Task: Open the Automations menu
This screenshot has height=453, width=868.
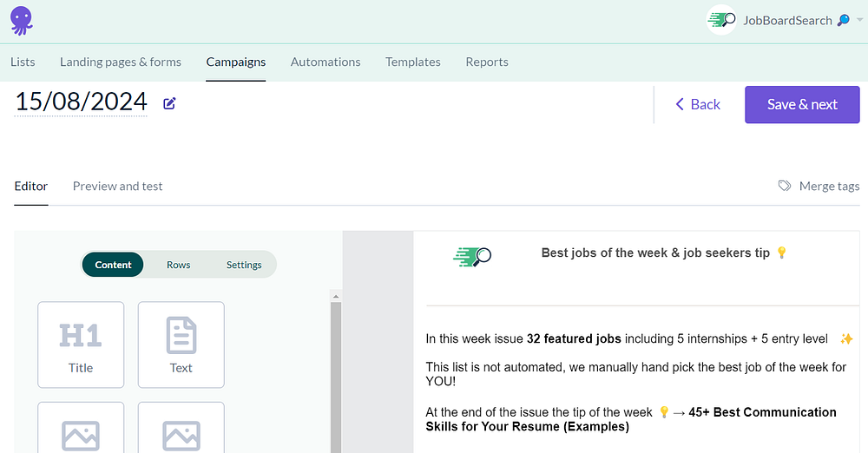Action: coord(325,62)
